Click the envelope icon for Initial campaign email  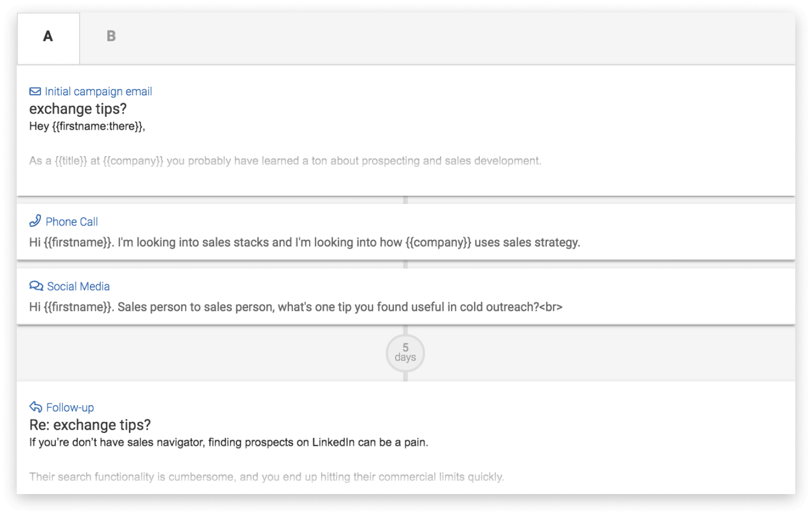35,91
